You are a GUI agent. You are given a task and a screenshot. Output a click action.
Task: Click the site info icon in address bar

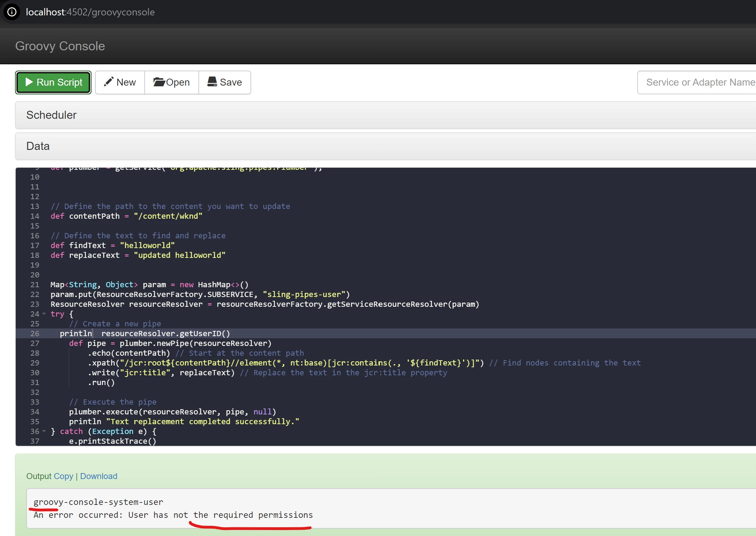point(12,12)
